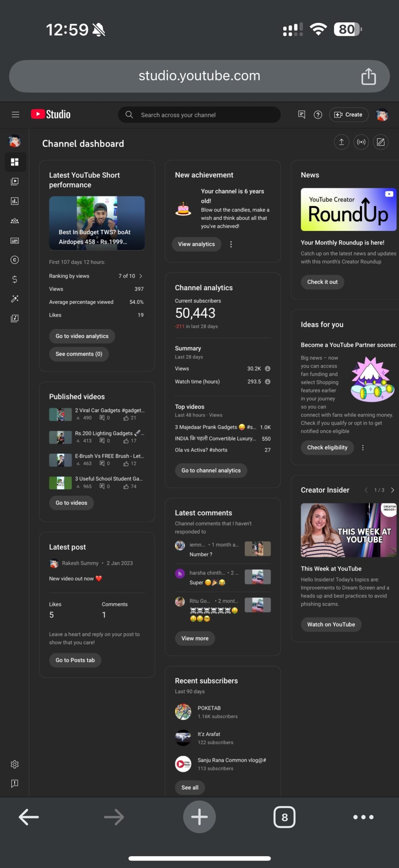Open the Customization wand icon
The width and height of the screenshot is (399, 868).
(15, 299)
